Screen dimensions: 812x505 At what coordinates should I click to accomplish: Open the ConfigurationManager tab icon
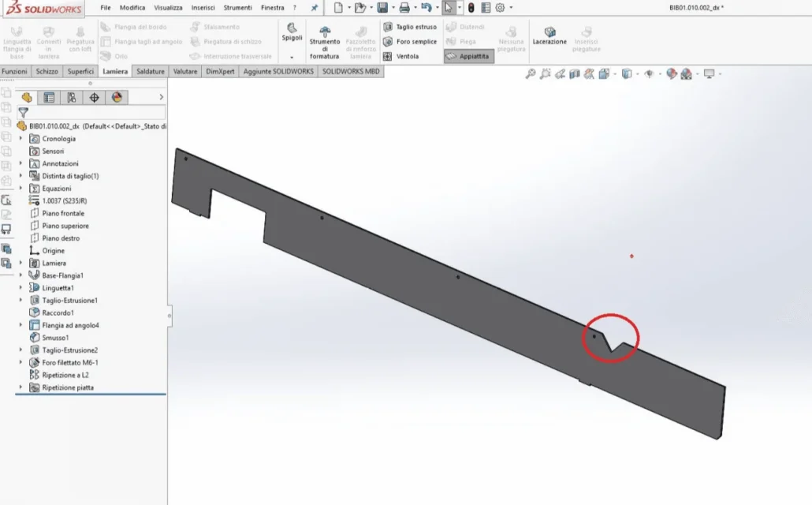point(72,98)
